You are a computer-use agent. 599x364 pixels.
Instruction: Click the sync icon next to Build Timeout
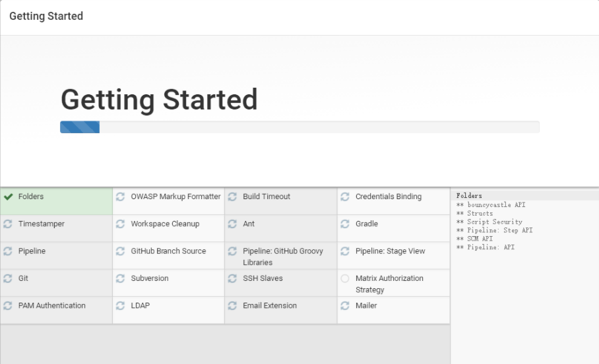click(x=232, y=197)
